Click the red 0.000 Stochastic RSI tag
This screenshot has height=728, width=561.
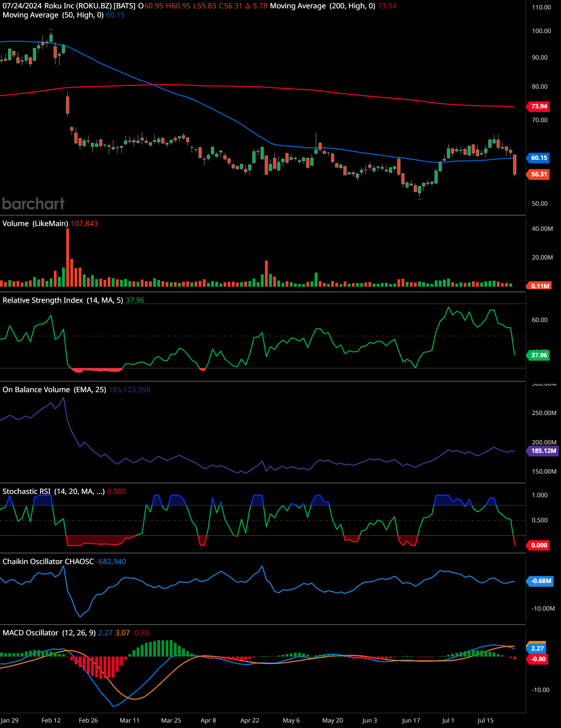pos(538,545)
